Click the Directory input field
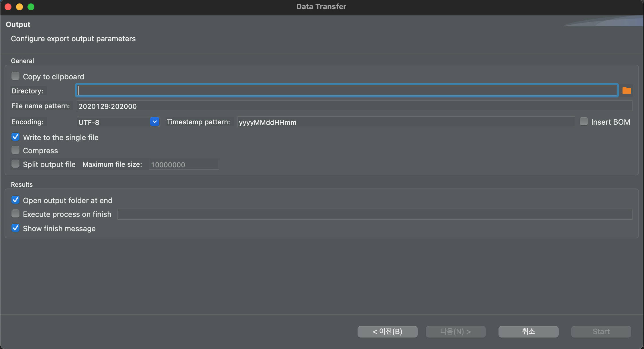Screen dimensions: 644x349 347,91
